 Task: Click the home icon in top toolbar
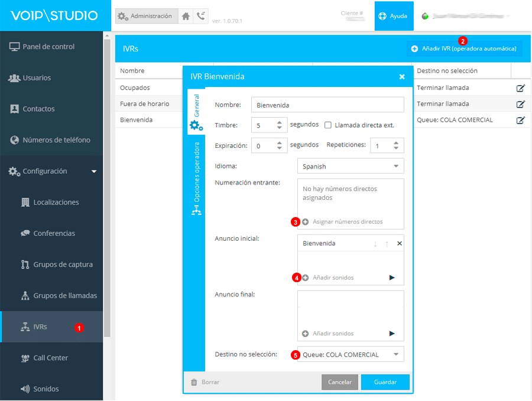[186, 17]
